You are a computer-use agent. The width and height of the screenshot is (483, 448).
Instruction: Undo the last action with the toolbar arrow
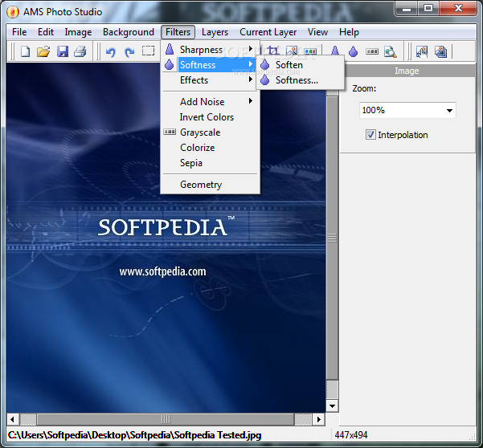tap(111, 51)
